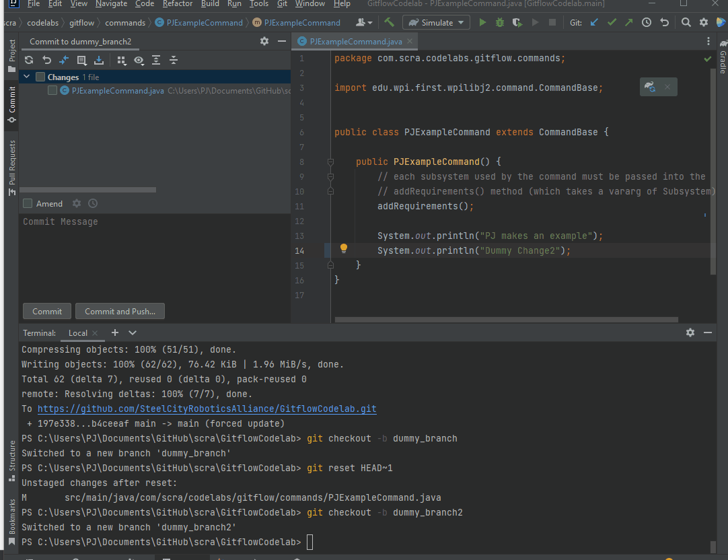728x560 pixels.
Task: Click the gitflow breadcrumb
Action: pos(81,23)
